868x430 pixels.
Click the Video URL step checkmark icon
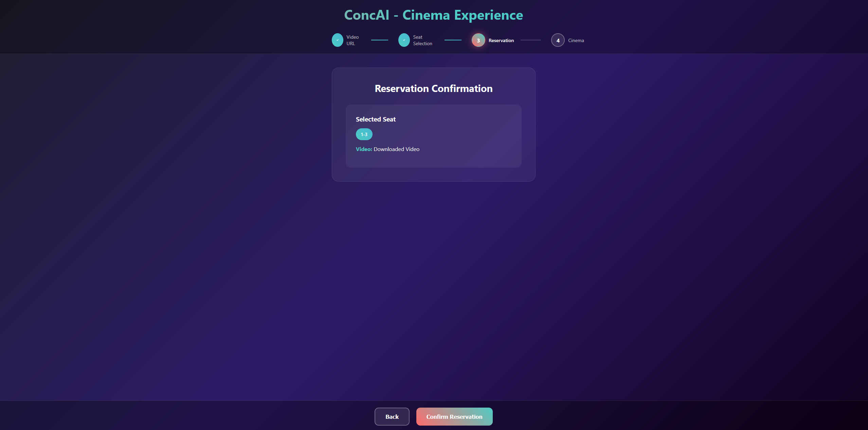pyautogui.click(x=337, y=40)
